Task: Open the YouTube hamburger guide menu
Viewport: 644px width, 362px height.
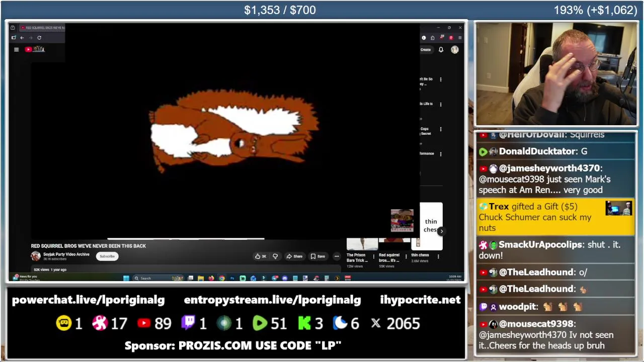Action: (x=16, y=49)
